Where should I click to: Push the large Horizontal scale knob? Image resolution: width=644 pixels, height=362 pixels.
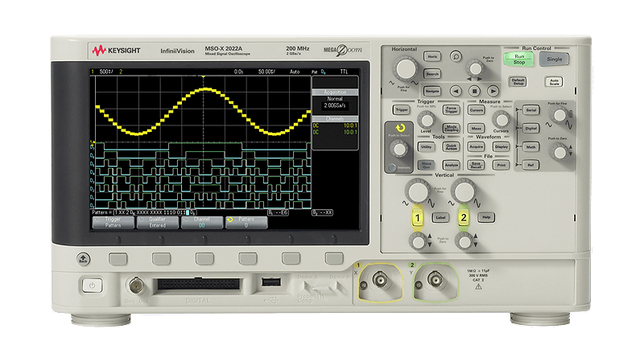(x=406, y=68)
